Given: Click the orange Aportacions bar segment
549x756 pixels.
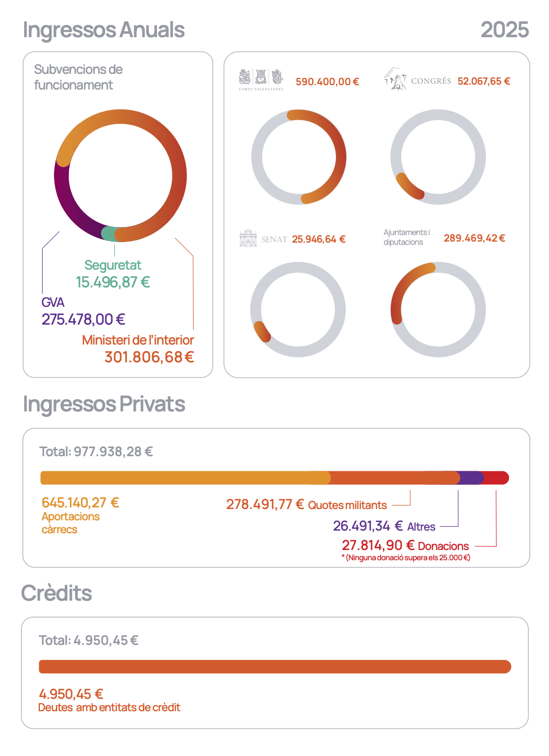Looking at the screenshot, I should (185, 478).
